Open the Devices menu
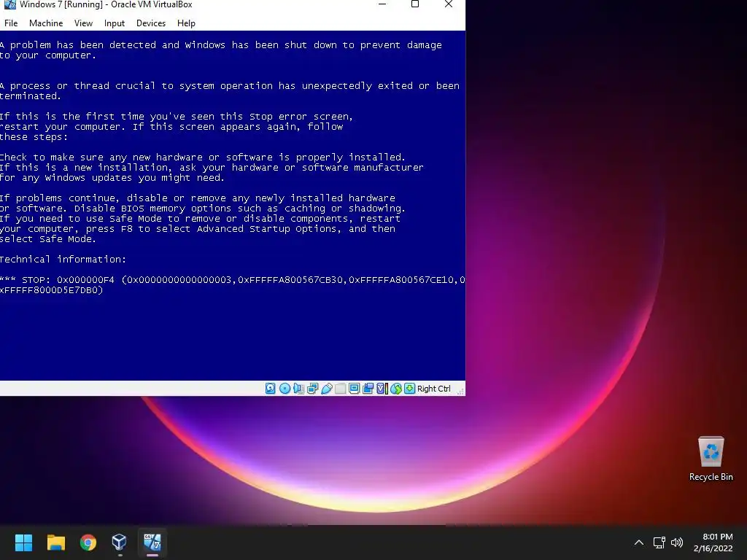Screen dimensions: 747x560 tap(151, 23)
